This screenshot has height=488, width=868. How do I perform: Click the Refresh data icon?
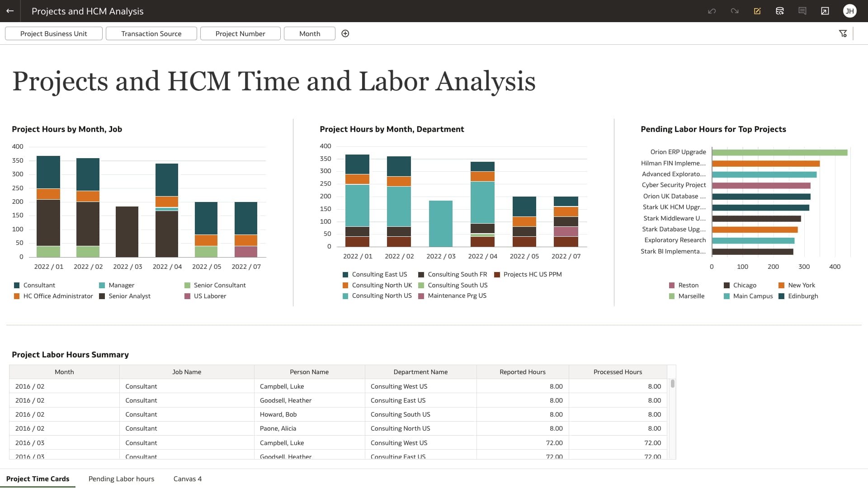780,11
